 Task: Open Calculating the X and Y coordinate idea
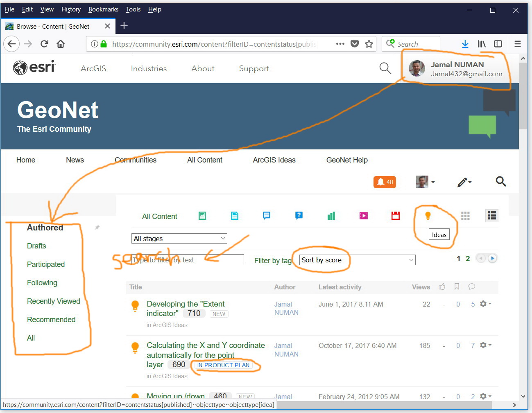tap(206, 354)
